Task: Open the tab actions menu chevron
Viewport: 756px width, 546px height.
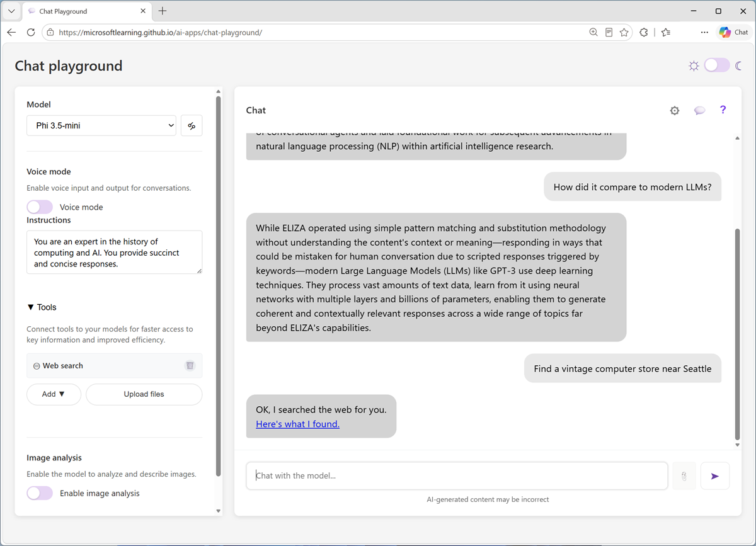Action: pos(11,11)
